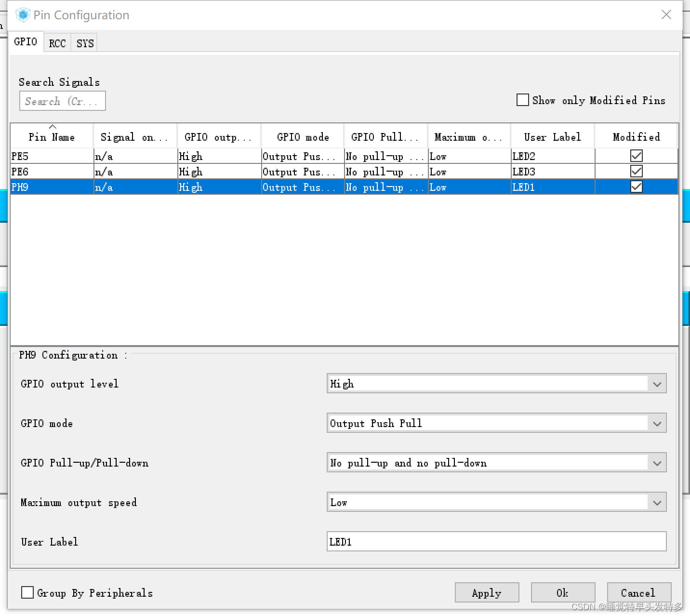
Task: Click the Pin Configuration icon in the title bar
Action: coord(22,14)
